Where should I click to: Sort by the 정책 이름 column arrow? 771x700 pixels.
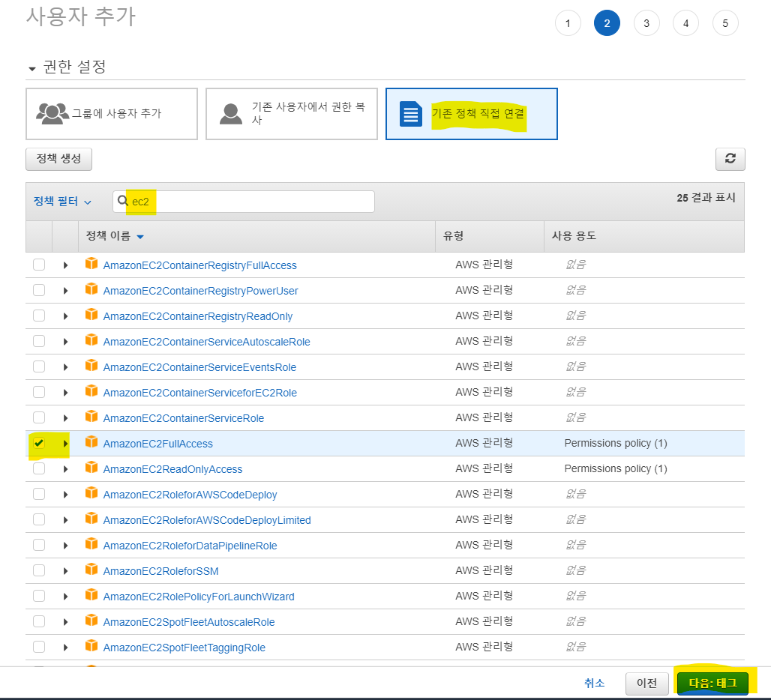coord(140,237)
